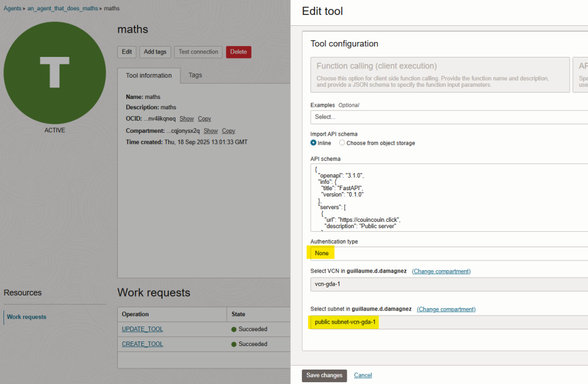Show the full OCID value
This screenshot has height=384, width=588.
(187, 119)
